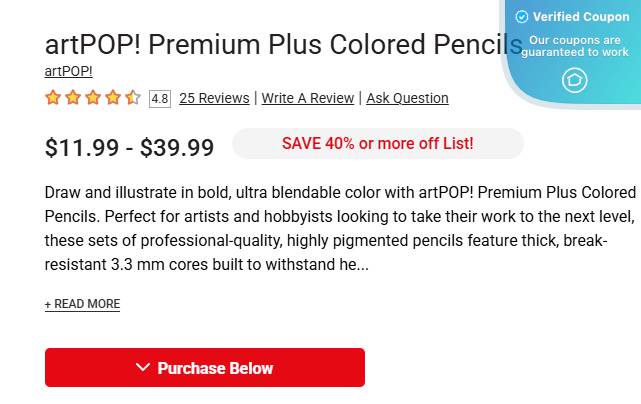Click the artPOP! Premium Plus Colored Pencils title
Viewport: 641px width, 404px height.
283,45
